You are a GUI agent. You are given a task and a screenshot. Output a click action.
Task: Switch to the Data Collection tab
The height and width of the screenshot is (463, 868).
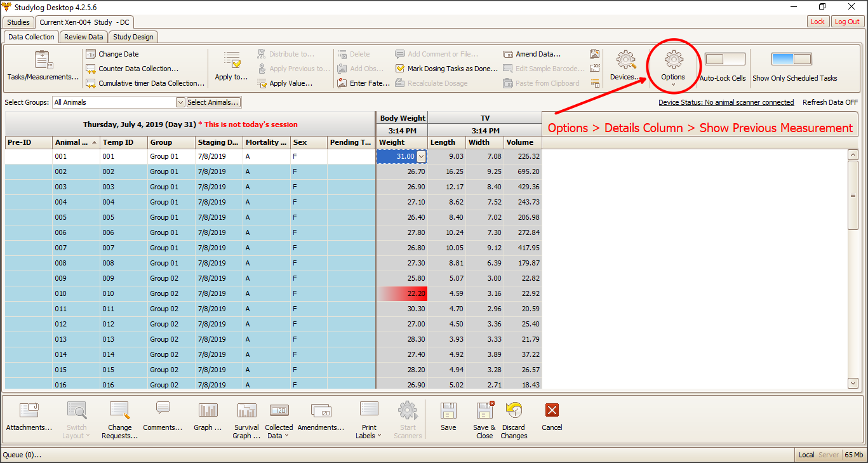click(31, 37)
